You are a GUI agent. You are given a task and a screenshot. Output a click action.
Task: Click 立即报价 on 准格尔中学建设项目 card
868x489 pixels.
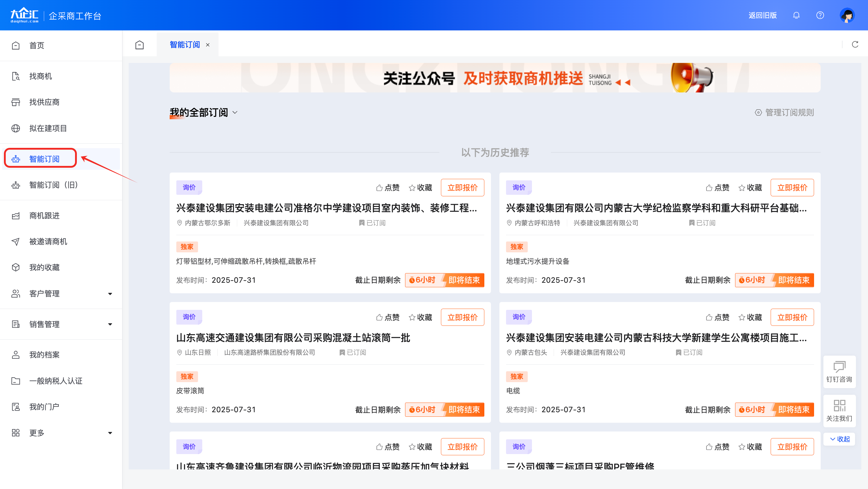pos(462,188)
